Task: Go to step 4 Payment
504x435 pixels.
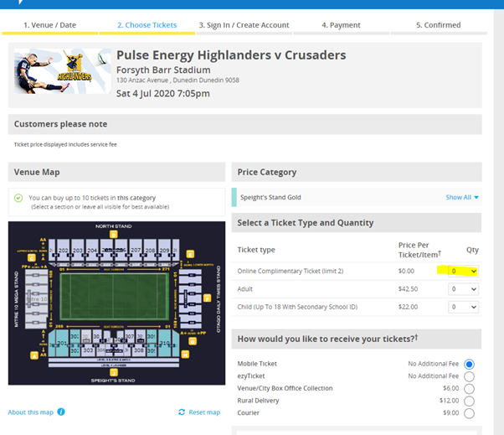Action: [x=341, y=25]
